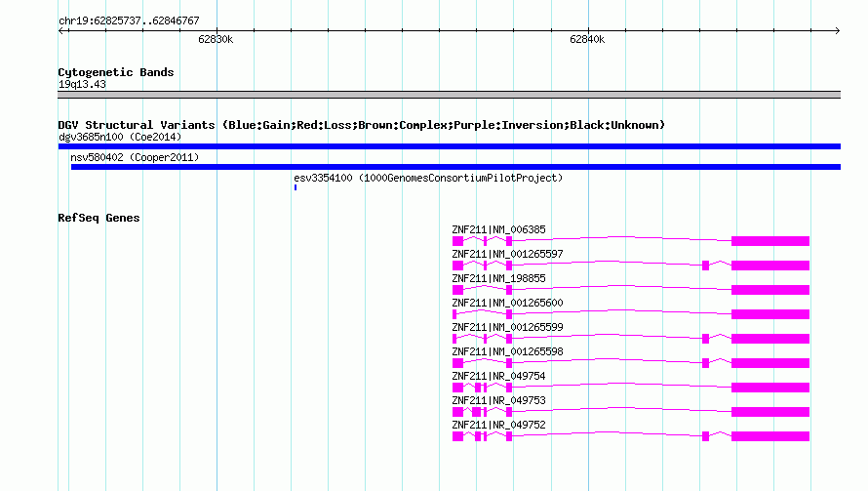Screen dimensions: 868x491
Task: Select the Cytogenetic Bands track title
Action: click(116, 72)
